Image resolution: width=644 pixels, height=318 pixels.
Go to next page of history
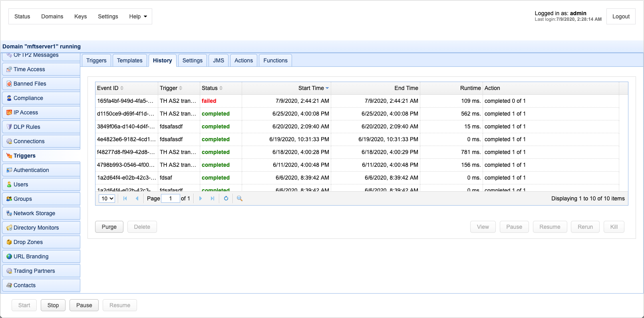(x=201, y=198)
